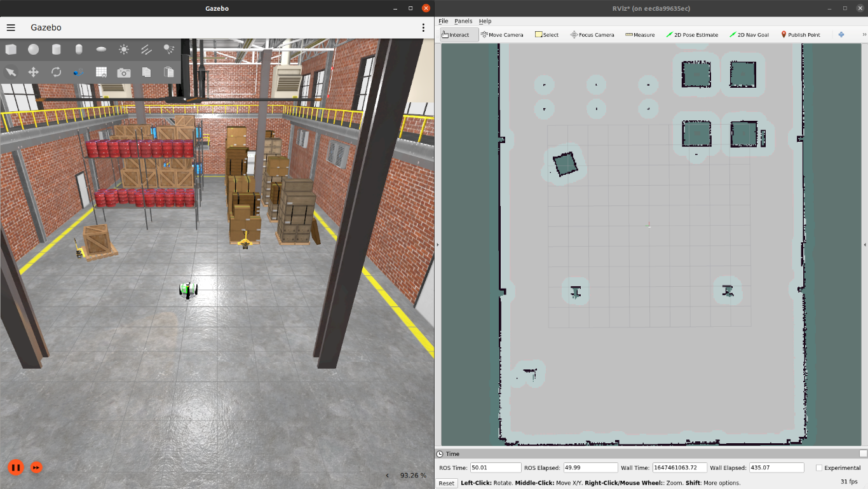Activate the translate mode tool

click(x=33, y=72)
